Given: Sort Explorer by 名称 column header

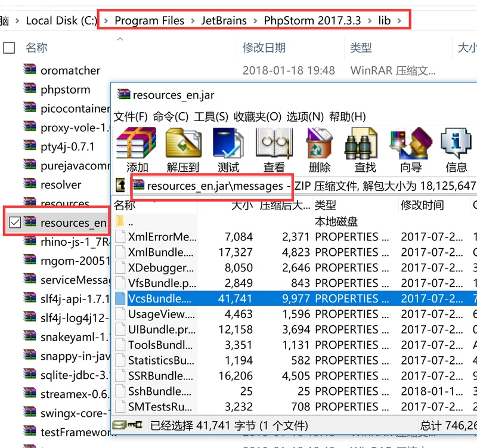Looking at the screenshot, I should [36, 48].
